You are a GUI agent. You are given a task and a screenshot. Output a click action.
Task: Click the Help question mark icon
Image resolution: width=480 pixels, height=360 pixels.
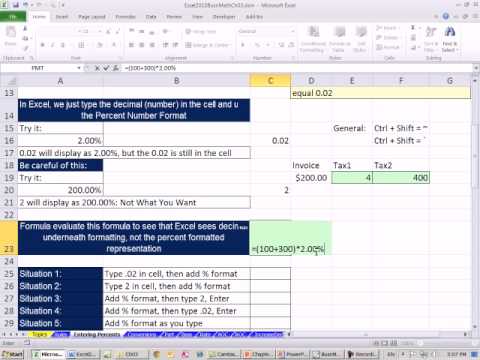446,16
